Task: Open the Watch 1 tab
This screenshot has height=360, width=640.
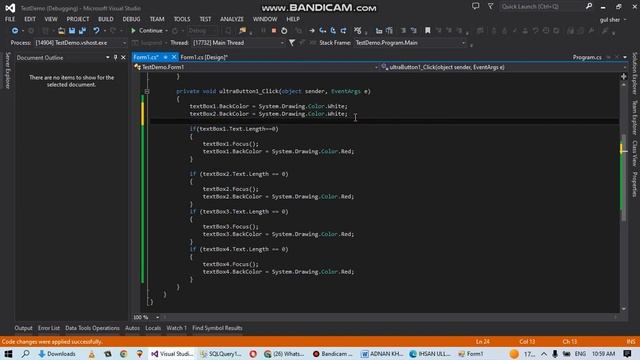Action: tap(176, 328)
